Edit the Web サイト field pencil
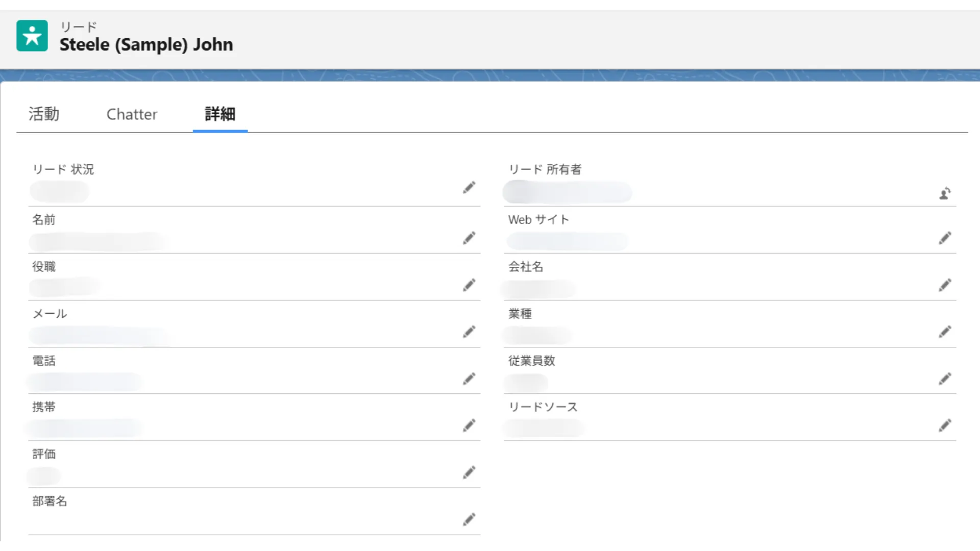980x551 pixels. click(x=945, y=238)
